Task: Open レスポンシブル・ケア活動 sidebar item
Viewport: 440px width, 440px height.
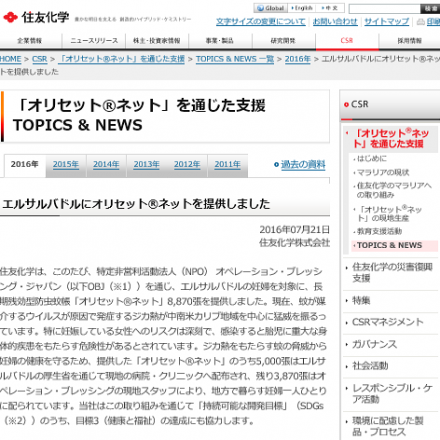Action: 392,393
